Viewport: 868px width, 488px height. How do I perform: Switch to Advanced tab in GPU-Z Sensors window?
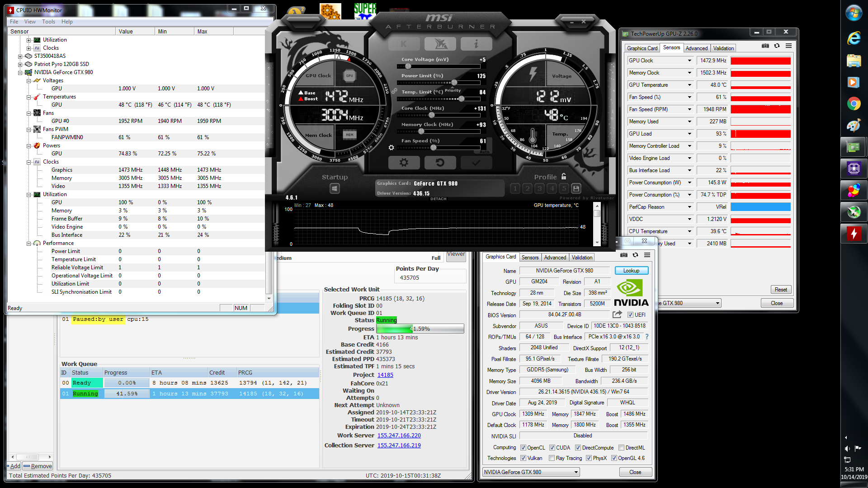(x=696, y=48)
